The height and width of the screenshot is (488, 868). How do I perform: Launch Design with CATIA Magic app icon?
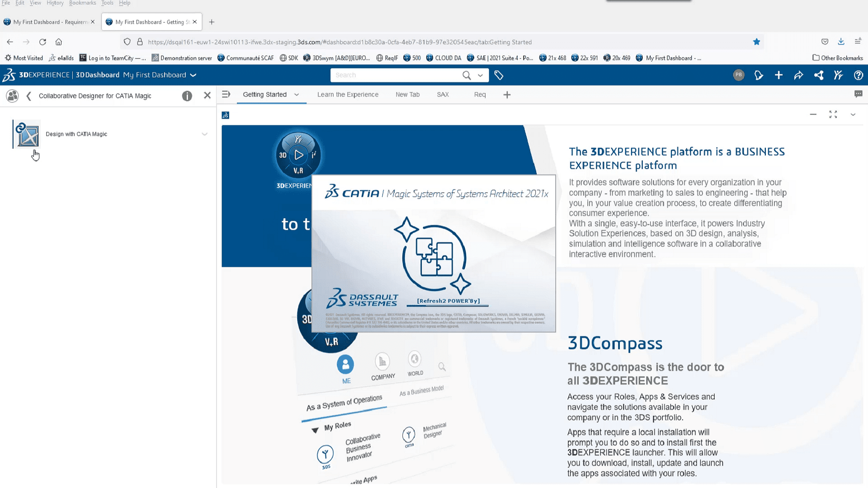tap(27, 134)
